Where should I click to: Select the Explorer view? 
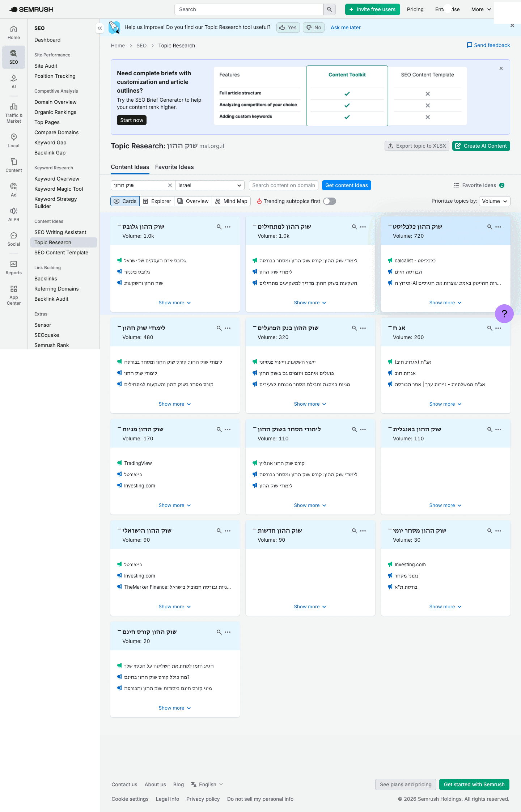pyautogui.click(x=157, y=201)
